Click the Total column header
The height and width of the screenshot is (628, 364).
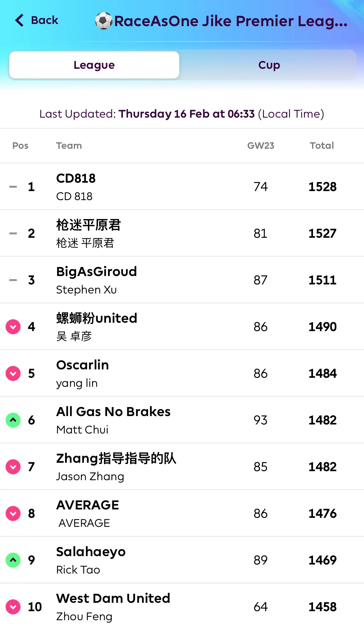click(x=322, y=146)
